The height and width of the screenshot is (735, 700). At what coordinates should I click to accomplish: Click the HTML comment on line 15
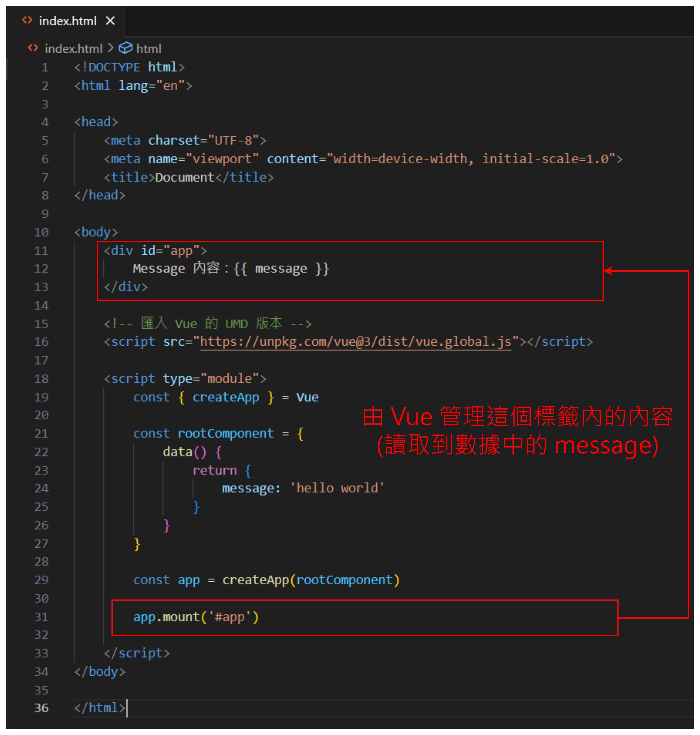207,324
